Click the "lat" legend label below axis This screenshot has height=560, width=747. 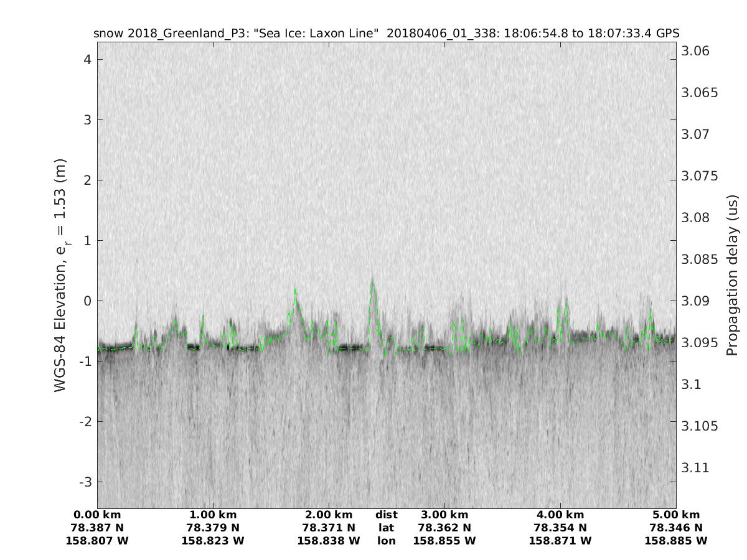click(387, 528)
